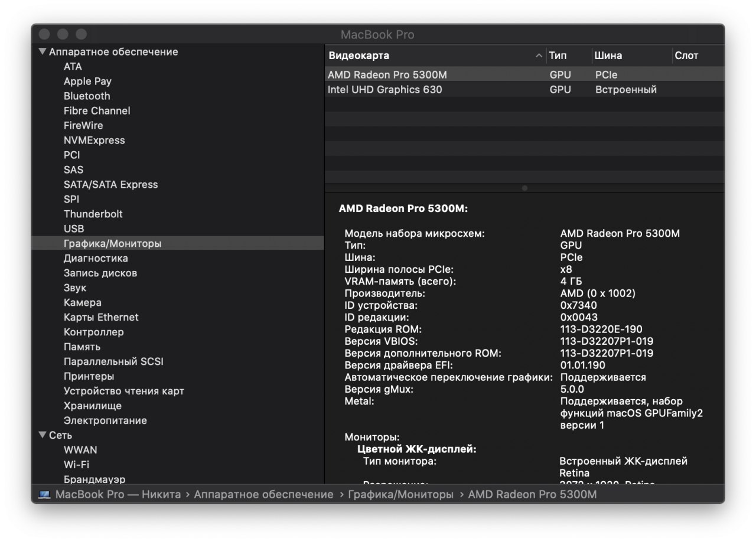This screenshot has height=542, width=756.
Task: Toggle sort arrow in Видеокарта column header
Action: pyautogui.click(x=538, y=55)
